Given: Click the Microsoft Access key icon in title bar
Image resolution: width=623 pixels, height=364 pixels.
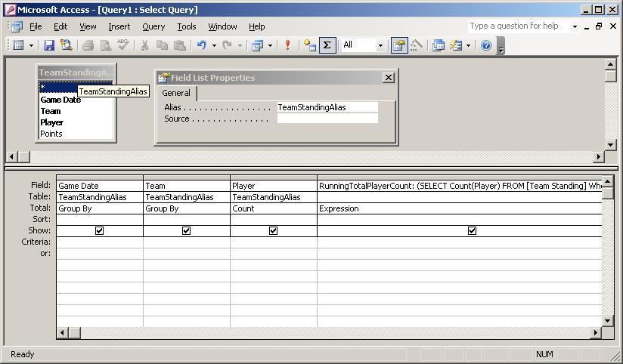Looking at the screenshot, I should tap(11, 10).
